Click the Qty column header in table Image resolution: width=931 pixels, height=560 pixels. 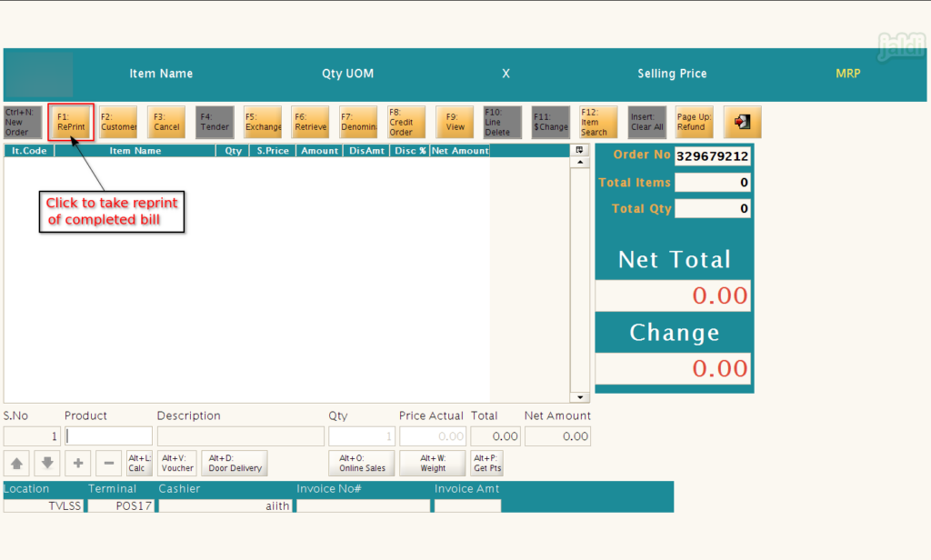pos(233,151)
